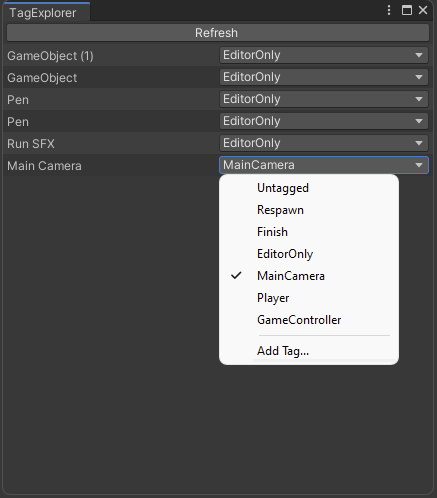
Task: Click the Run SFX label
Action: tap(31, 144)
